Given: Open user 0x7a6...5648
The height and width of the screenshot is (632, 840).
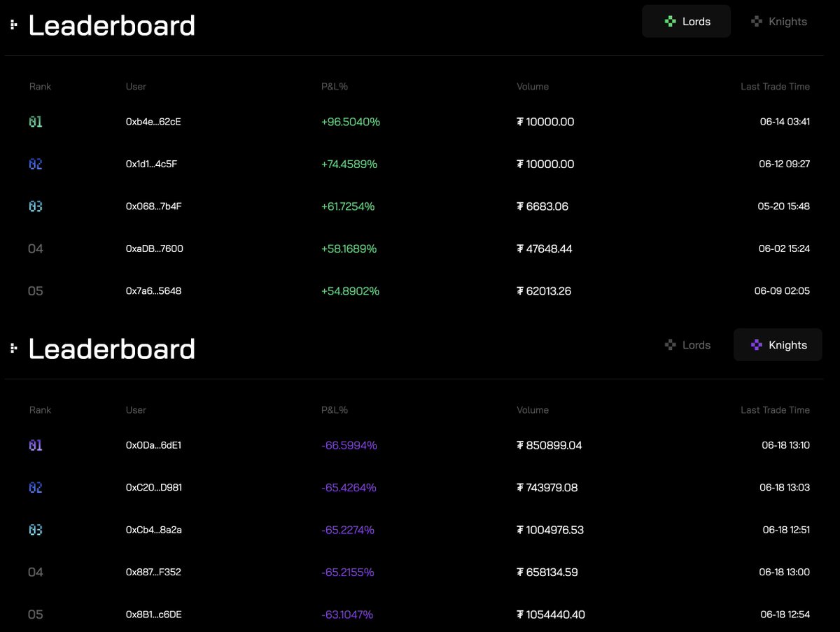Looking at the screenshot, I should pos(153,290).
